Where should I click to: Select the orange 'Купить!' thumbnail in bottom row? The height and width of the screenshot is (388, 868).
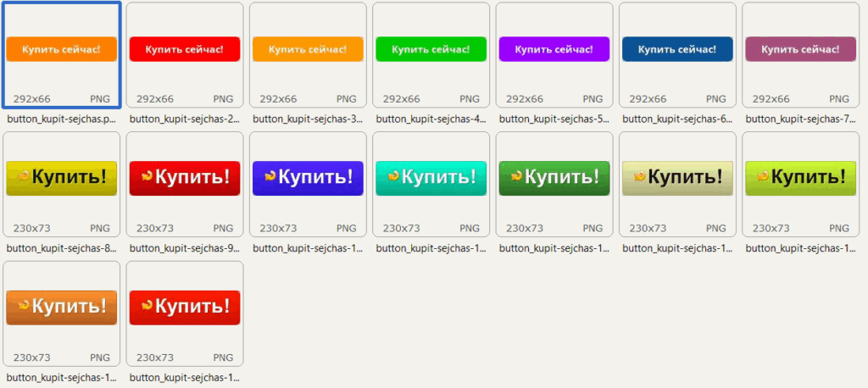point(61,308)
